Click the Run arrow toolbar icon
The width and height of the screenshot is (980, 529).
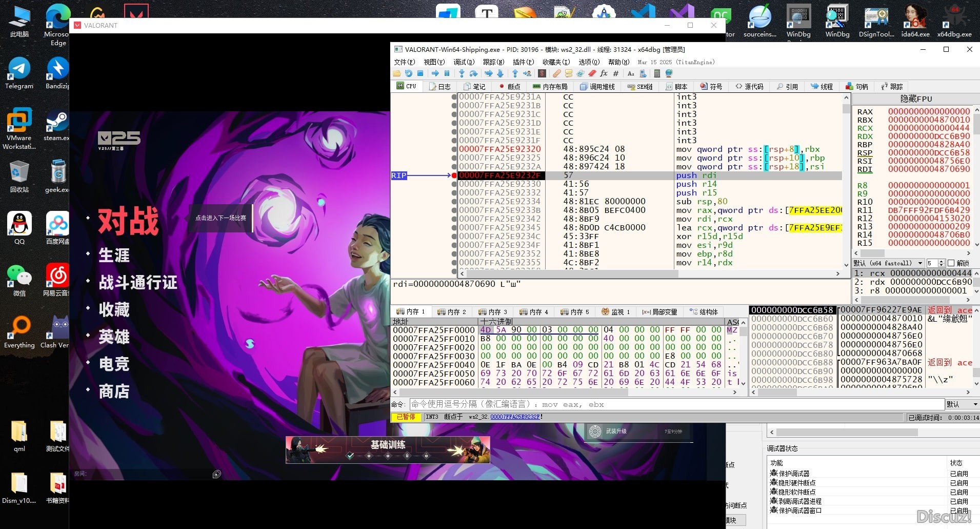[435, 74]
